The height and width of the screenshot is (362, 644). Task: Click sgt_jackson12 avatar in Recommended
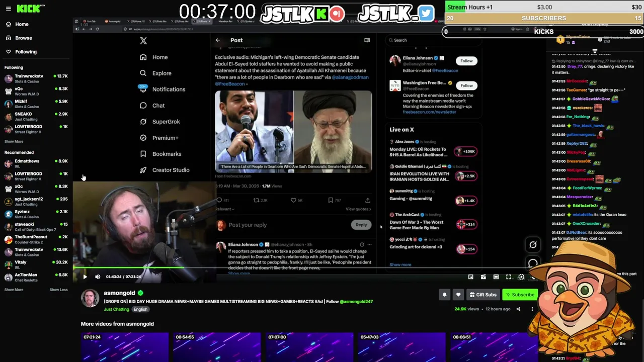(9, 201)
